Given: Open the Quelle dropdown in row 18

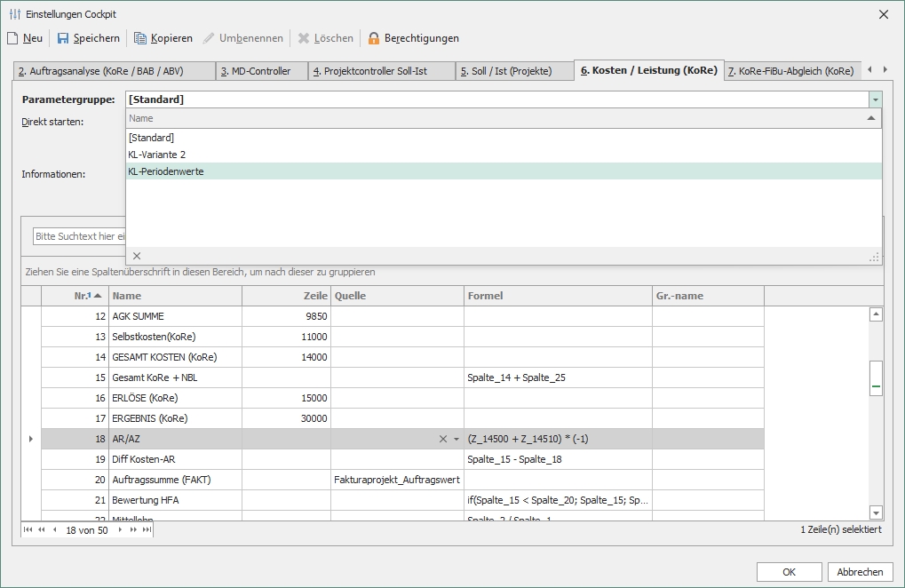Looking at the screenshot, I should (456, 439).
